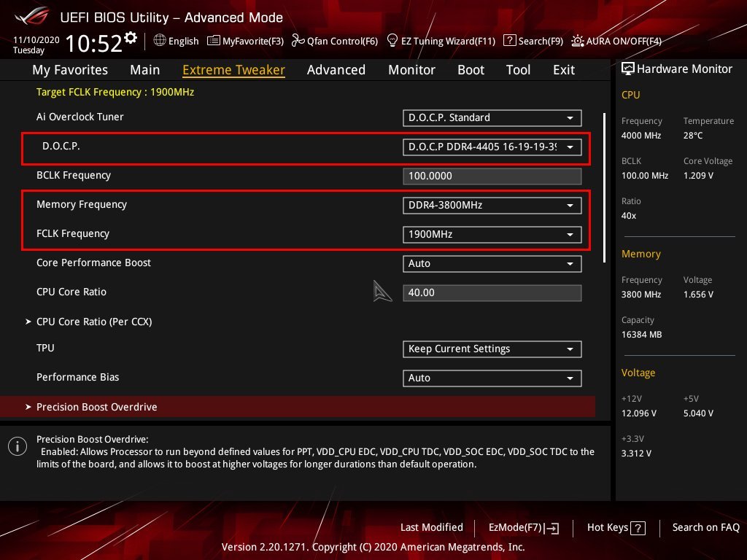Click the settings list scrollbar

click(604, 187)
